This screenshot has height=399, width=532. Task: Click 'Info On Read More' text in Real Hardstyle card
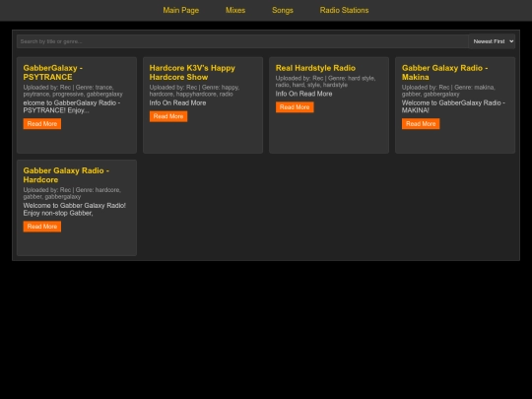(x=304, y=94)
